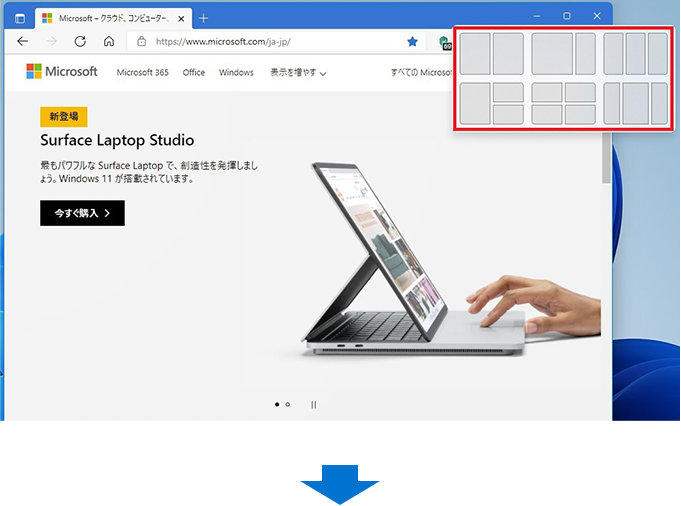681x506 pixels.
Task: Snap to bottom-left quadrant of four-grid layout
Action: (547, 115)
